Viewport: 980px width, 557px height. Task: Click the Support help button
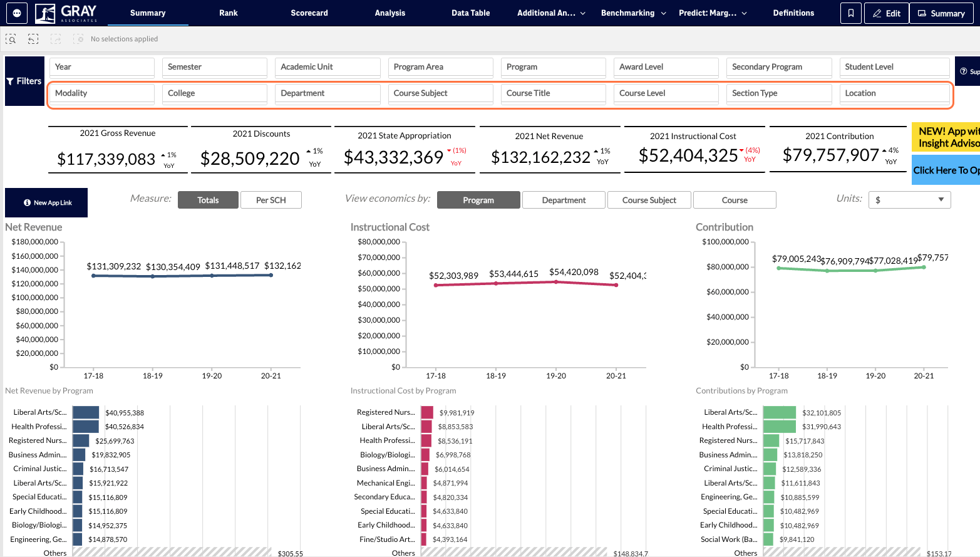tap(969, 71)
